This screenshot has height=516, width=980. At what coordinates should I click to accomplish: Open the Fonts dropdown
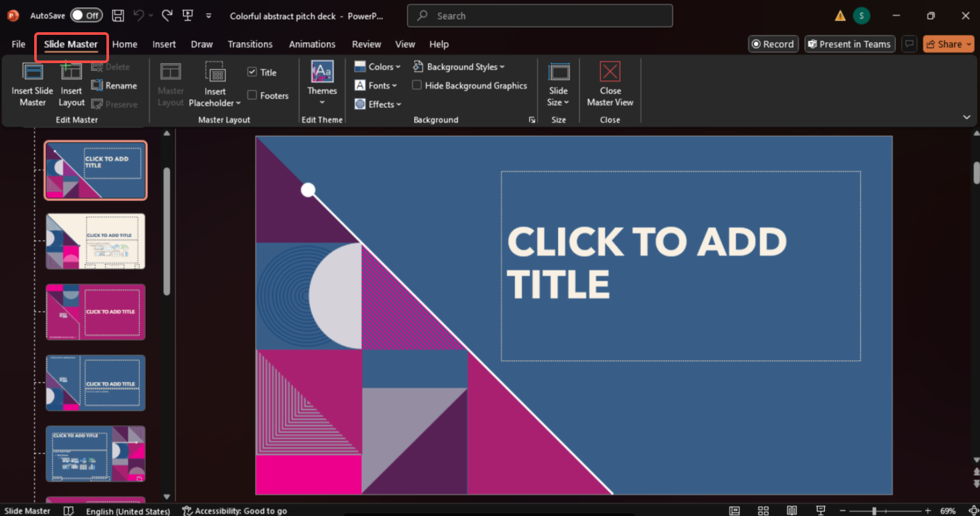point(376,85)
